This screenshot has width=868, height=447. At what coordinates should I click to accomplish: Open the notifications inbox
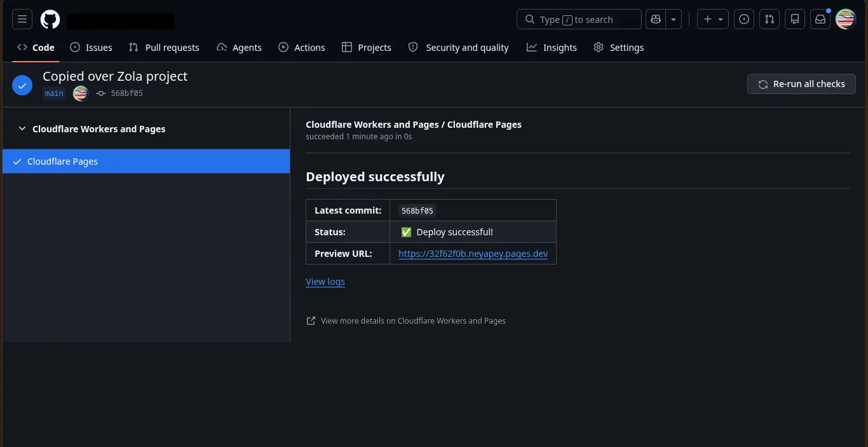(x=820, y=19)
